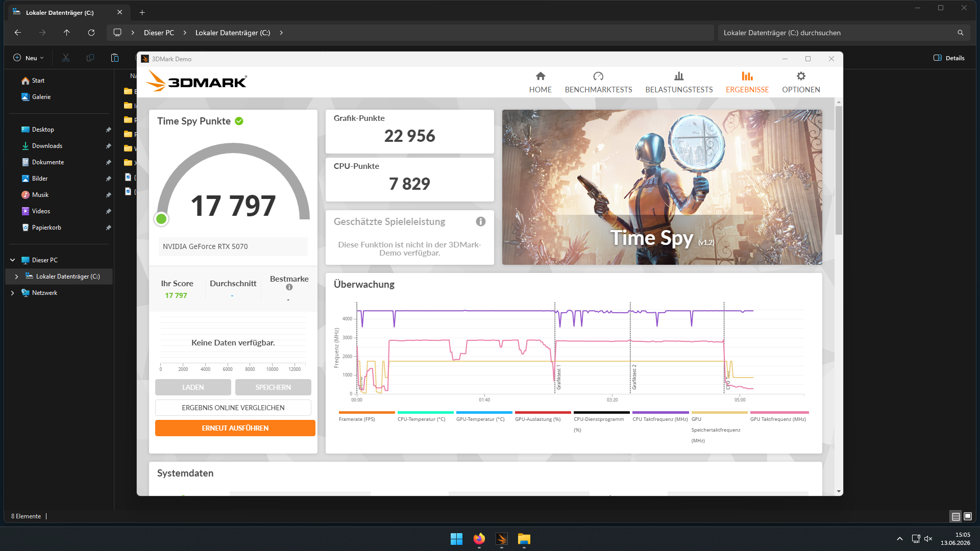Expand the Netzwerk tree item
Image resolution: width=980 pixels, height=551 pixels.
[x=13, y=293]
